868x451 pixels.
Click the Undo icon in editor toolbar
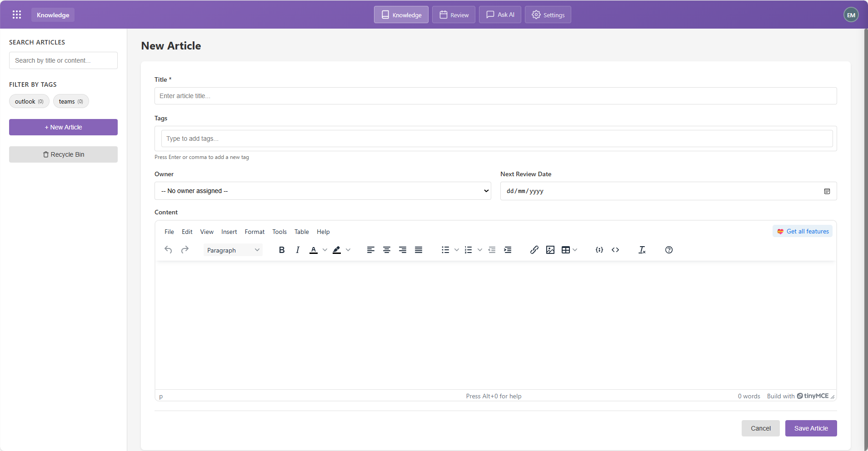pos(168,250)
